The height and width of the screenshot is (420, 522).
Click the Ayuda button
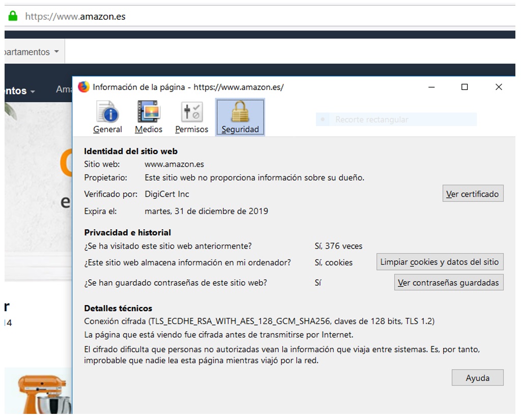(x=477, y=378)
